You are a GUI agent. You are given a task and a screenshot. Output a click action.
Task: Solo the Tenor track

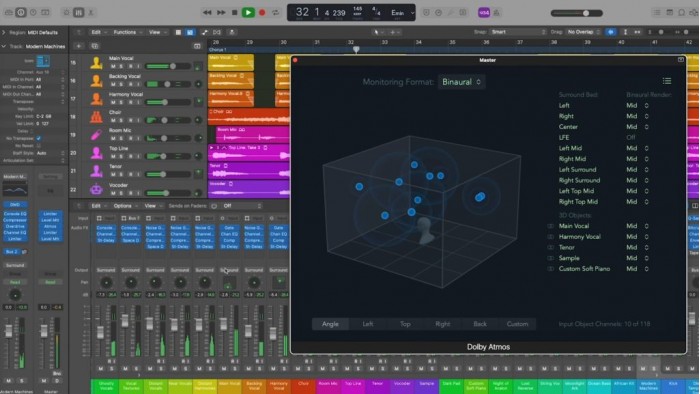[121, 175]
